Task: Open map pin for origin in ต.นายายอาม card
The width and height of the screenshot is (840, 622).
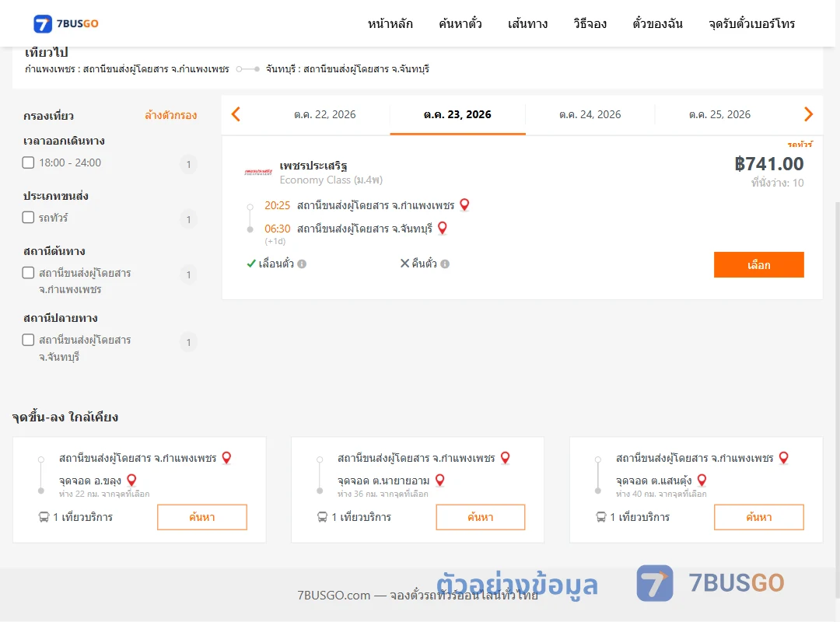Action: click(506, 458)
